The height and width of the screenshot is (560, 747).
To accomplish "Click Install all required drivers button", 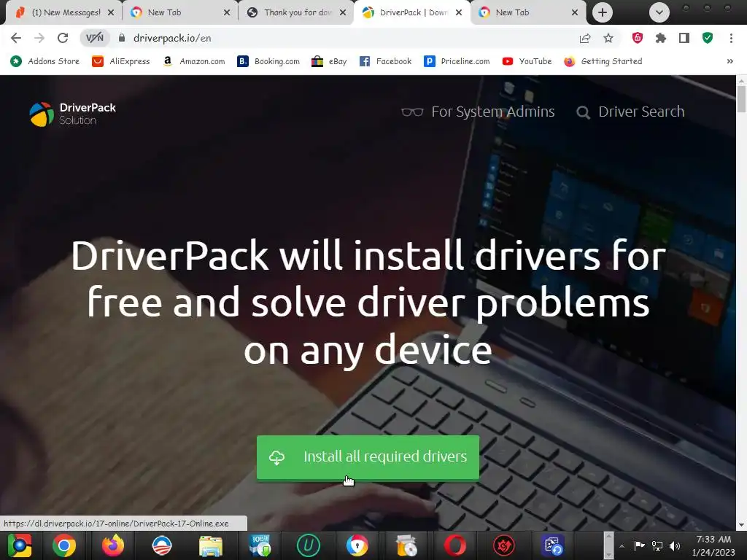I will [x=368, y=457].
